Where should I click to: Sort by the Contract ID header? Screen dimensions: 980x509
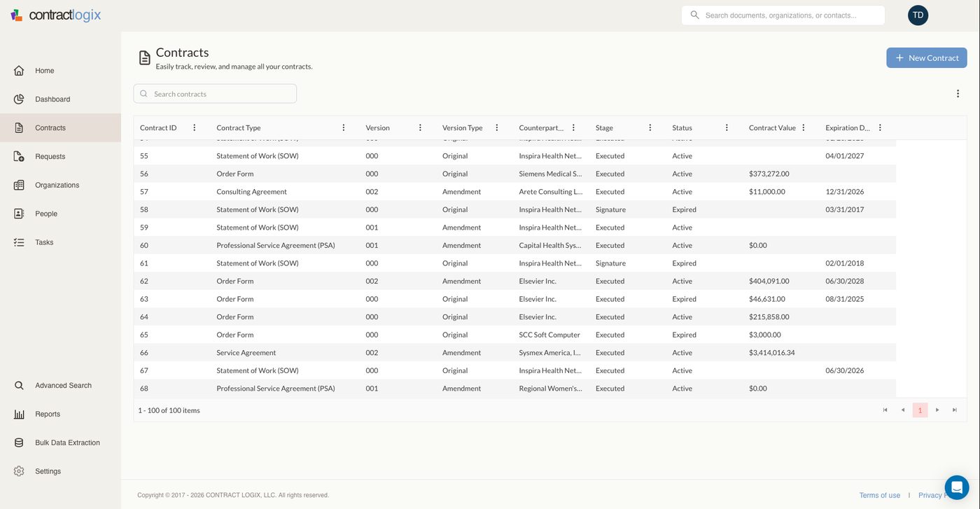coord(158,128)
